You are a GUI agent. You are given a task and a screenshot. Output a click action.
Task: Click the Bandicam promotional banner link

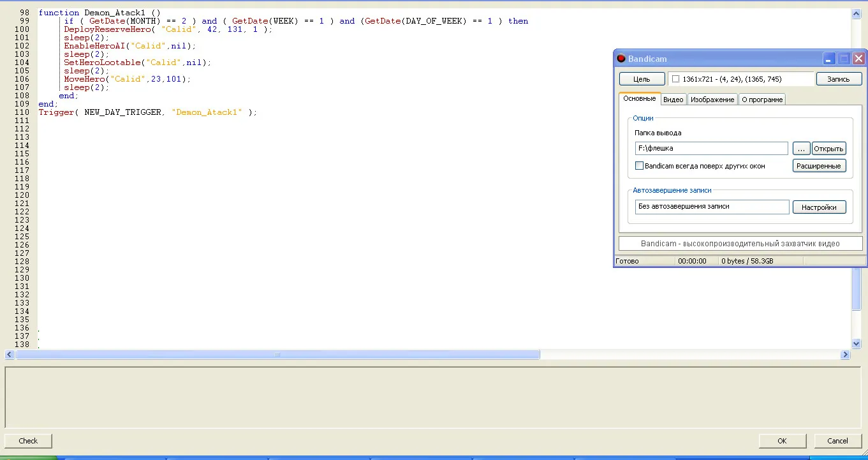(740, 244)
